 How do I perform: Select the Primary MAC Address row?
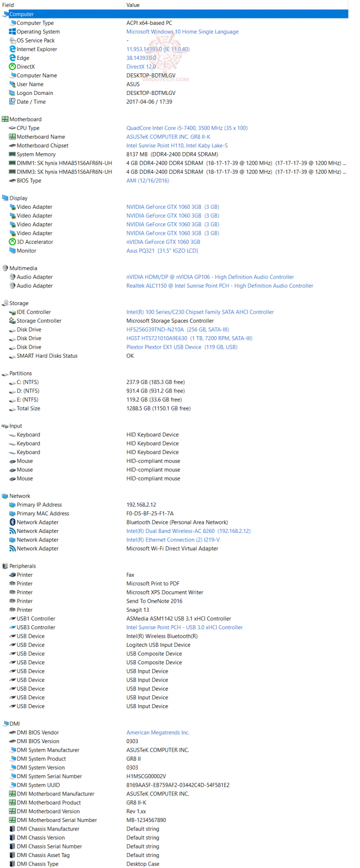pos(174,513)
